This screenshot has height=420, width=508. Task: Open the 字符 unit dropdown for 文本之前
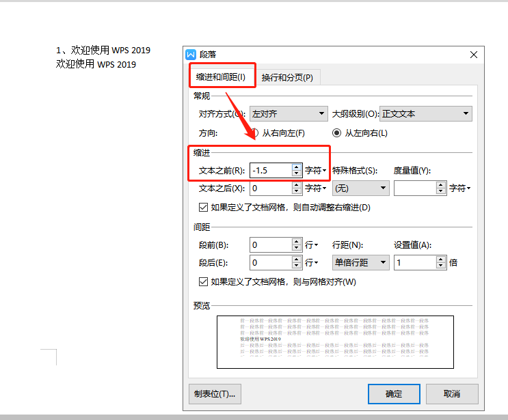click(x=316, y=171)
